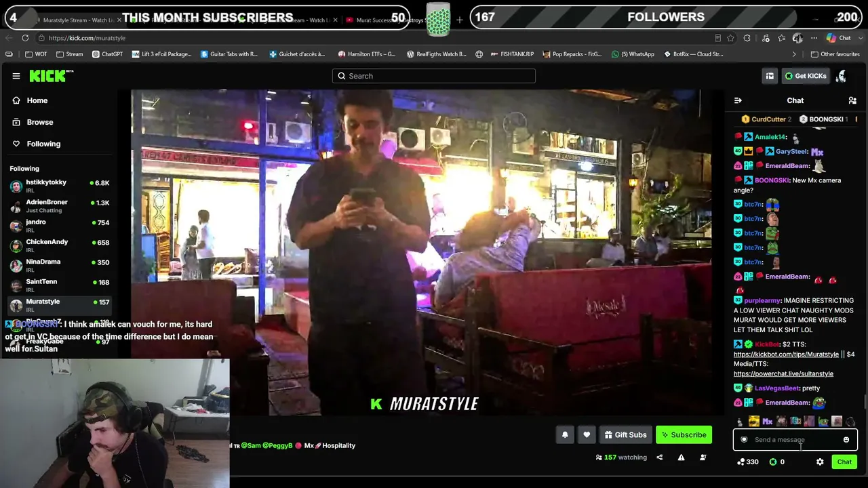Click the Kick search field
Image resolution: width=868 pixels, height=488 pixels.
click(434, 76)
